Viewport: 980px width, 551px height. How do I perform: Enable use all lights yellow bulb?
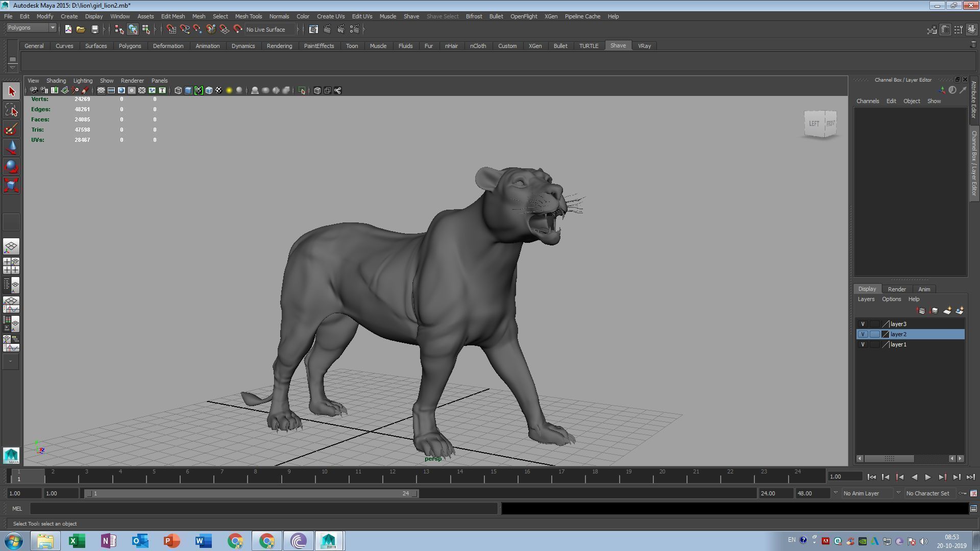point(229,91)
